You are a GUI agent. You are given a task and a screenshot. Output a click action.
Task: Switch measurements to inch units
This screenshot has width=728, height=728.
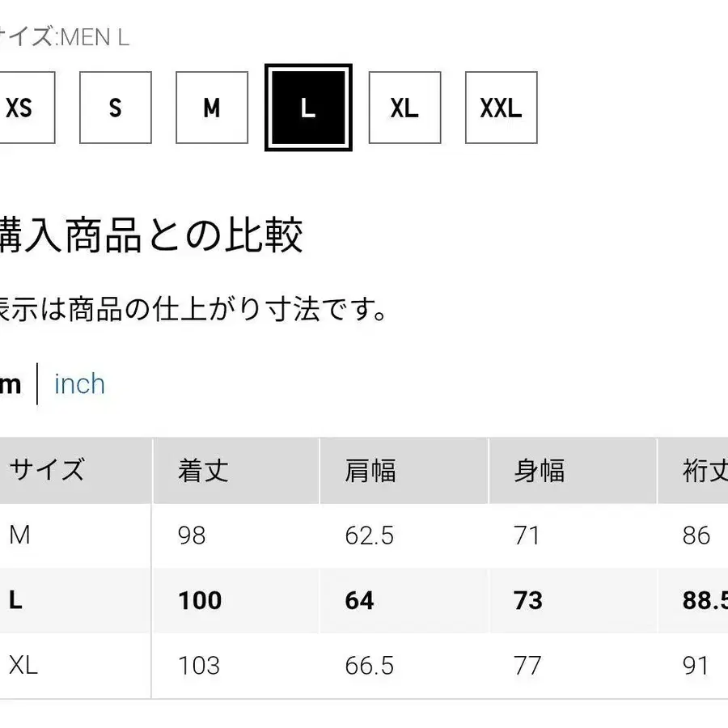click(78, 383)
